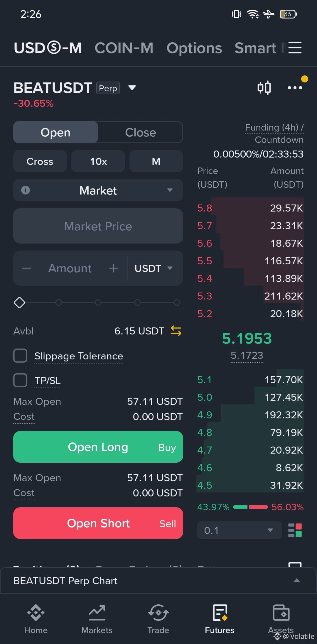The image size is (317, 644).
Task: Tap the Open Short Sell button
Action: pos(98,523)
